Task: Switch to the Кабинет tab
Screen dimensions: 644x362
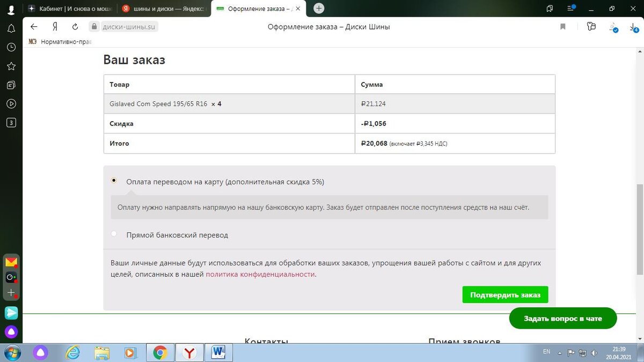Action: coord(69,9)
